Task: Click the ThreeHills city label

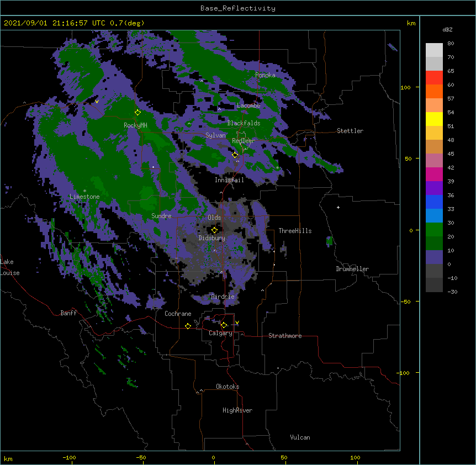Action: tap(295, 231)
